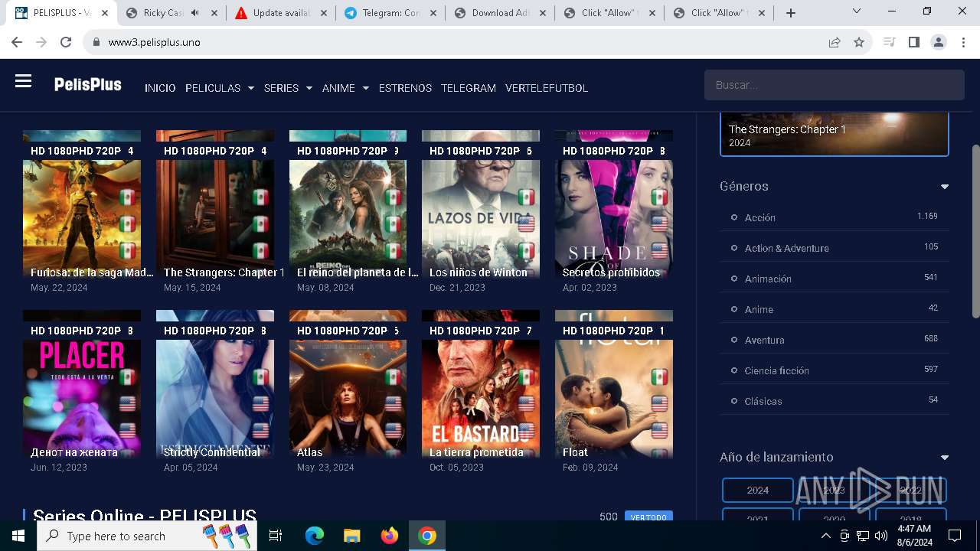Open Los niños de Winton poster
Image resolution: width=980 pixels, height=551 pixels.
(481, 205)
